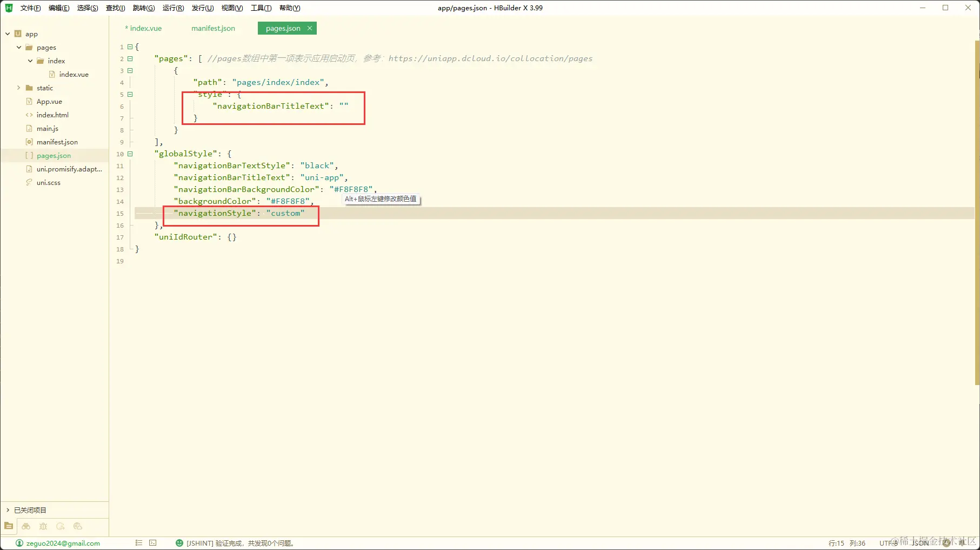This screenshot has height=550, width=980.
Task: Click the index.vue file icon in tree
Action: [52, 75]
